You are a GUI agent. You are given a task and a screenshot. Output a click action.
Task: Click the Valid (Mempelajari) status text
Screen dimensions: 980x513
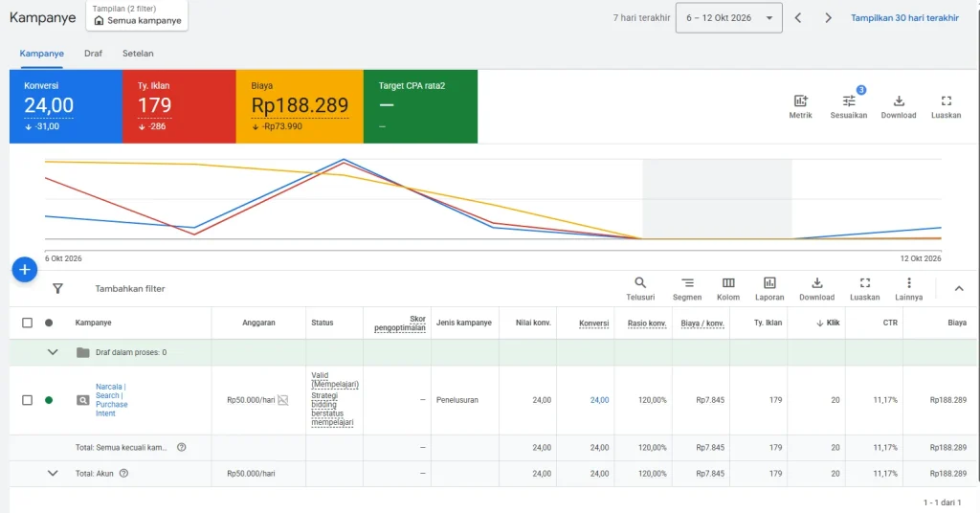coord(335,380)
